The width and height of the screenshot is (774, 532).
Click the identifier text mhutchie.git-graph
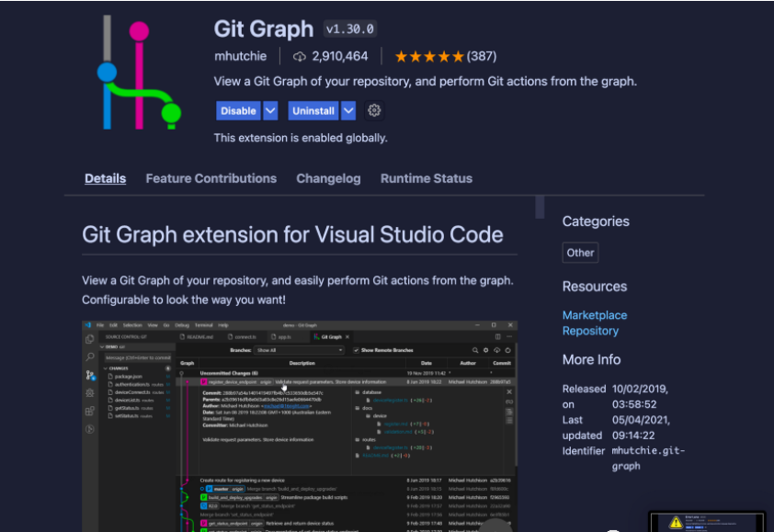(x=648, y=458)
